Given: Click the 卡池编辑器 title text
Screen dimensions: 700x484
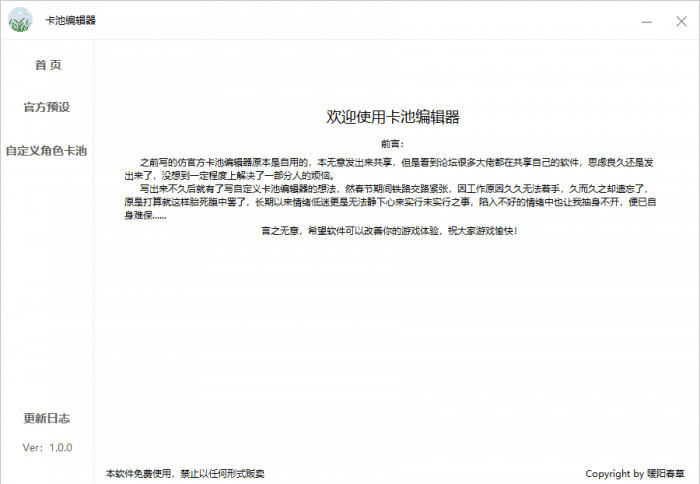Looking at the screenshot, I should [71, 21].
